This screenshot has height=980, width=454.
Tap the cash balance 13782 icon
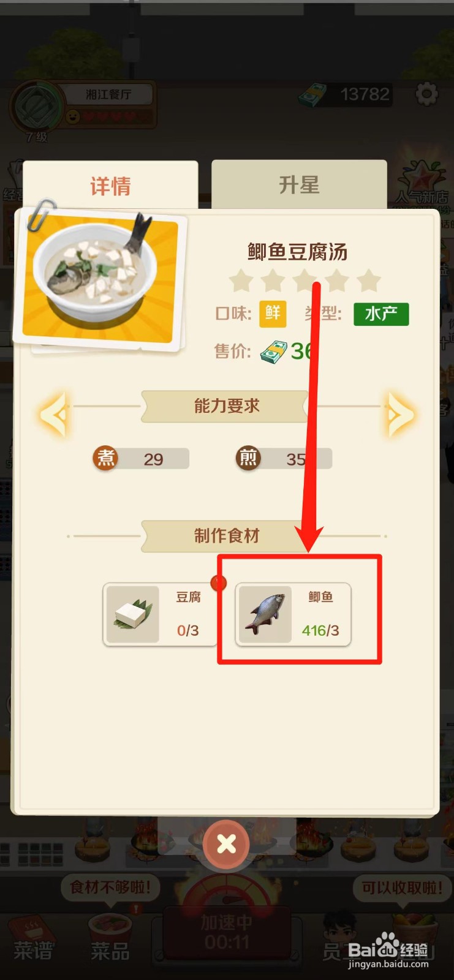[x=312, y=95]
